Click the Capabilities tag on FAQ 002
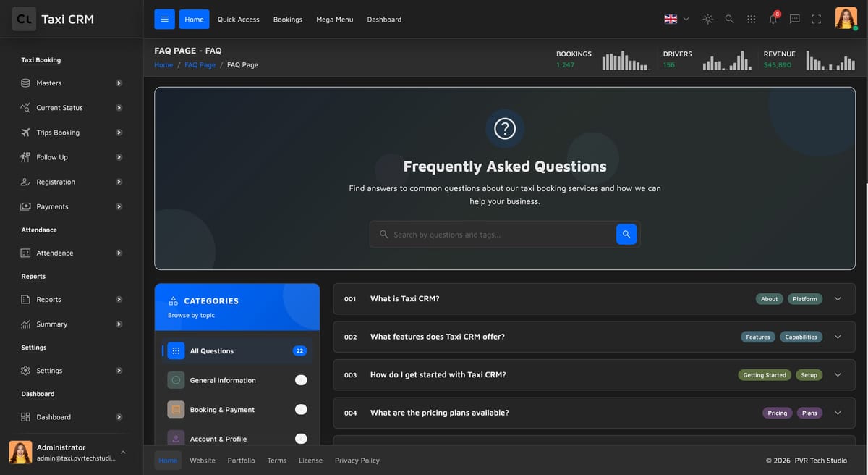868x475 pixels. pyautogui.click(x=801, y=337)
